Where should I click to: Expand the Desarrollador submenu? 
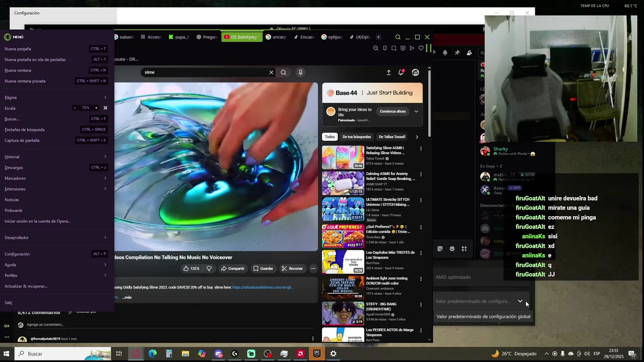(x=105, y=237)
